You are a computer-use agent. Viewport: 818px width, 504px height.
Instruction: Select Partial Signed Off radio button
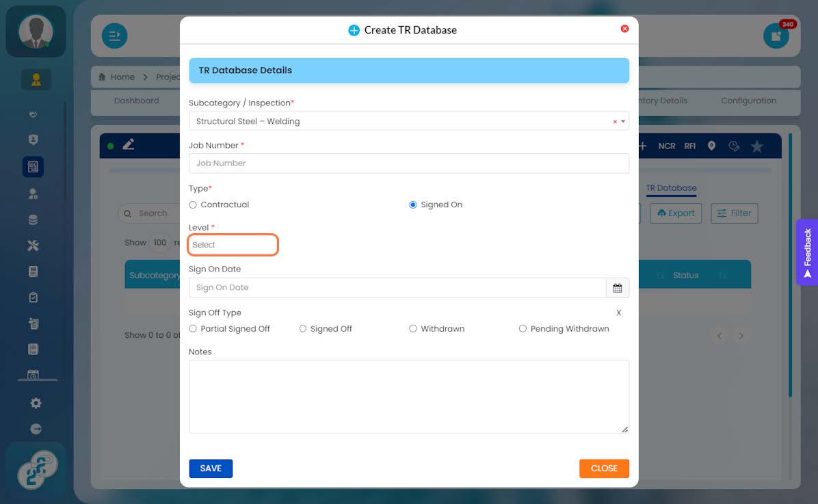pos(193,329)
